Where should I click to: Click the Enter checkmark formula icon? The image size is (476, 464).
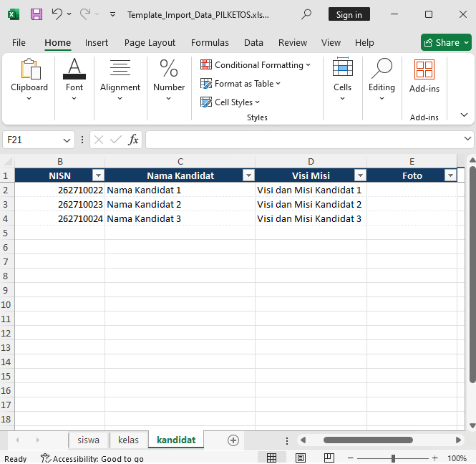coord(116,140)
